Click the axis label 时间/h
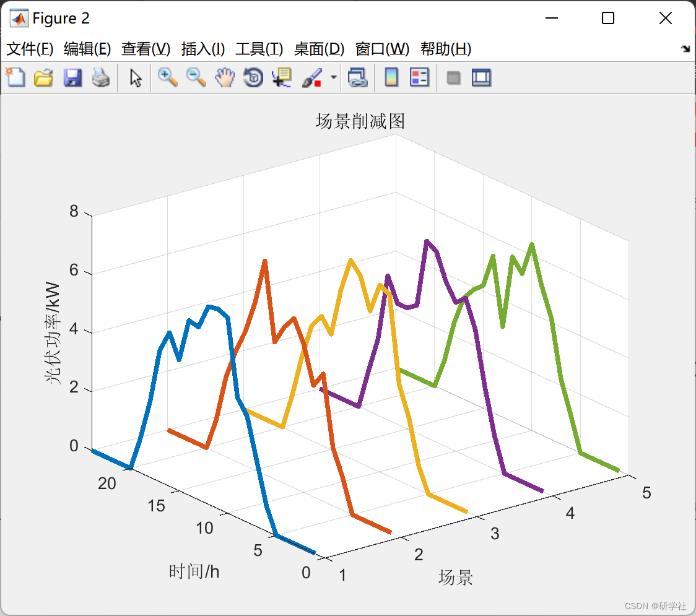696x616 pixels. point(194,571)
